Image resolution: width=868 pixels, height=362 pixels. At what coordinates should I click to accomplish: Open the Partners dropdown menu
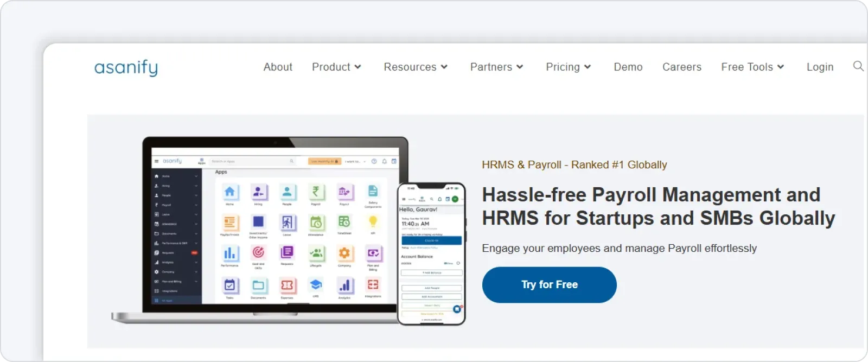point(496,67)
